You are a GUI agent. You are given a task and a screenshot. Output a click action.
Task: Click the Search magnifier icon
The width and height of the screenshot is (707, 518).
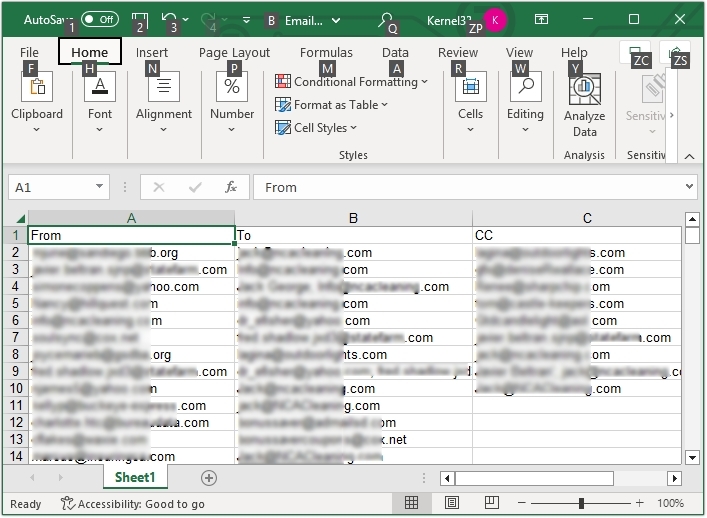click(386, 20)
